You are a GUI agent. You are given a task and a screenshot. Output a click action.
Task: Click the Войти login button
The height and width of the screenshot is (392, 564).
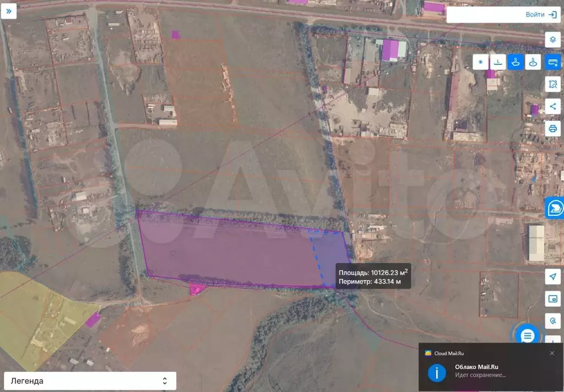(541, 15)
